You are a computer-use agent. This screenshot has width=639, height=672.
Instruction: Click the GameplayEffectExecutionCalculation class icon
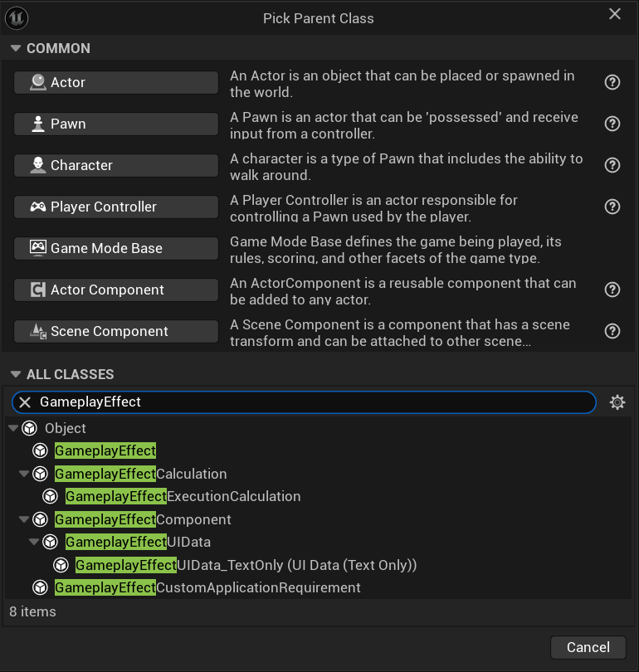(x=51, y=496)
